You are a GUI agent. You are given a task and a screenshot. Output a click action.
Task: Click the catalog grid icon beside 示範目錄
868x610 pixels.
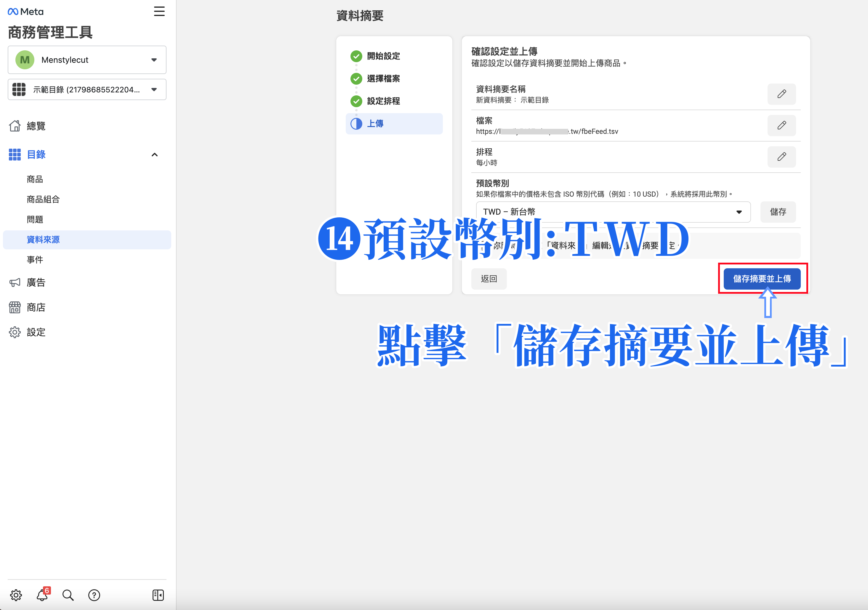click(x=19, y=89)
